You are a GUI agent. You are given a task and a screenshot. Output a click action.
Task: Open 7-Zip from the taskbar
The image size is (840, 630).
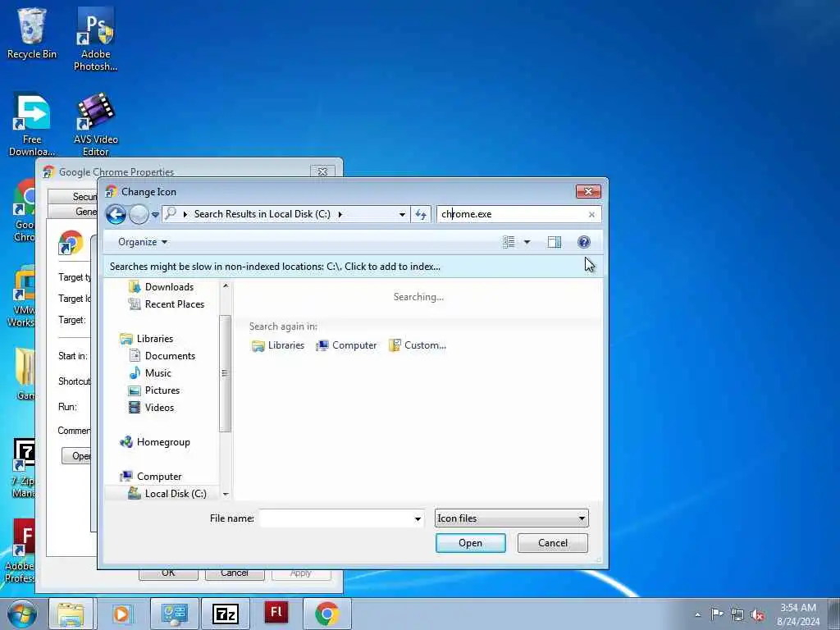(x=225, y=614)
